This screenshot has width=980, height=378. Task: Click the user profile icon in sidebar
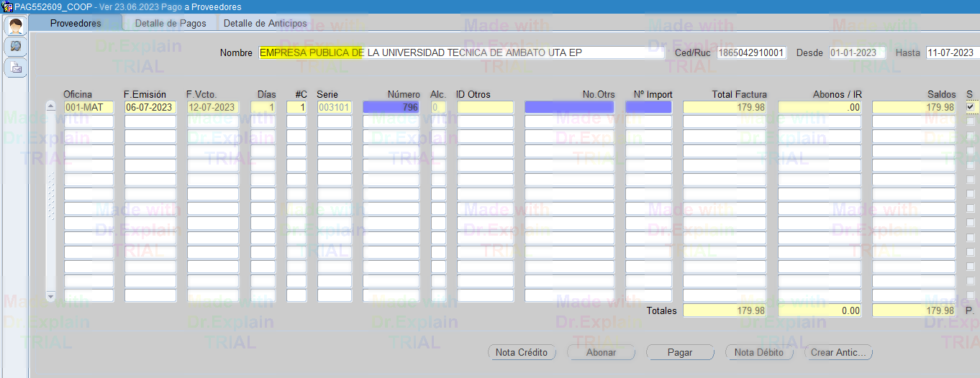(x=15, y=27)
